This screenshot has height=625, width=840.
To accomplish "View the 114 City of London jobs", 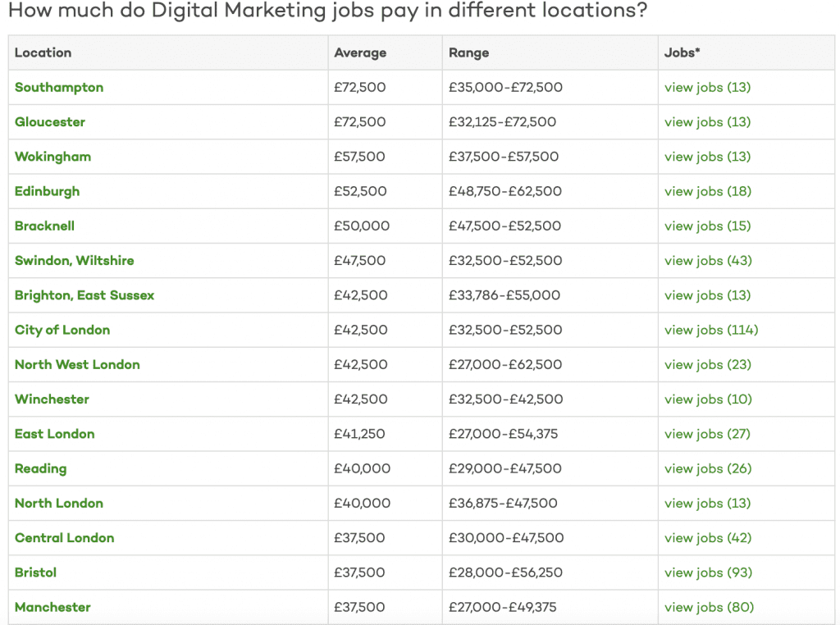I will click(711, 330).
